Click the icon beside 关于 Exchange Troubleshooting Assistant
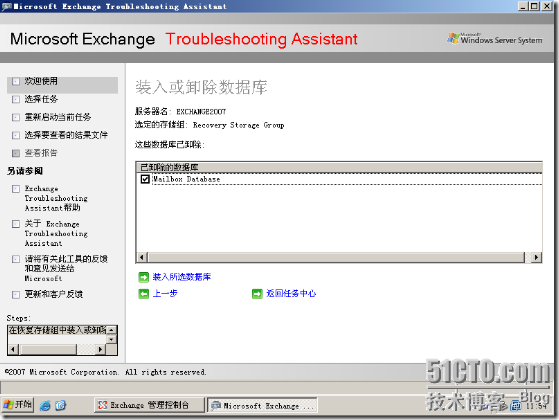 tap(16, 224)
